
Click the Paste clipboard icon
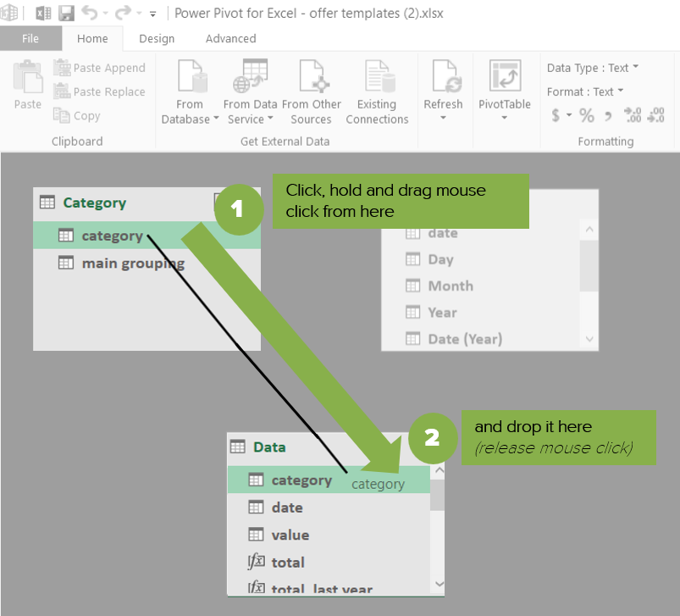28,77
